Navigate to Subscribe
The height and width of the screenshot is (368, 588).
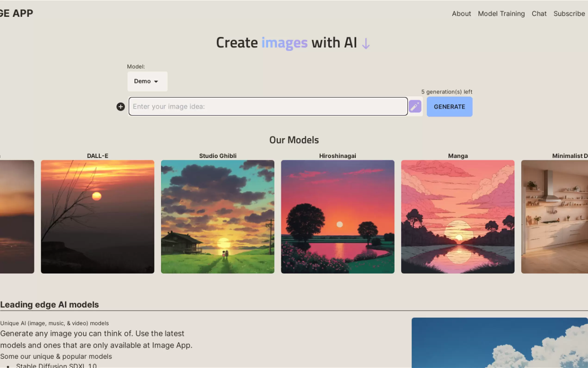pyautogui.click(x=569, y=14)
